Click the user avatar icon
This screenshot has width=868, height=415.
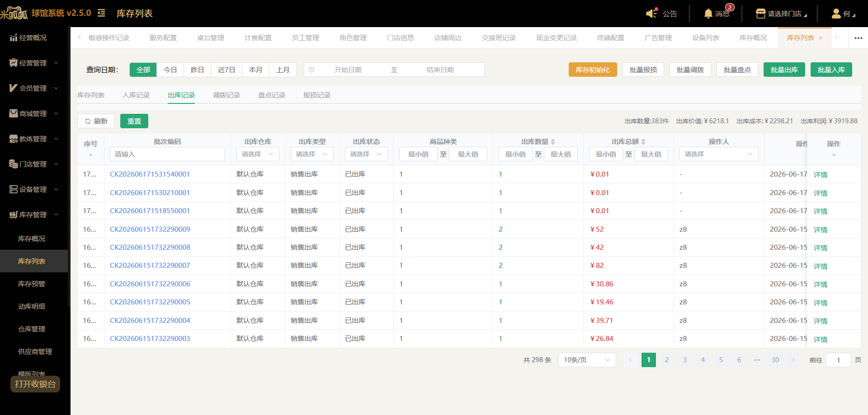[836, 14]
